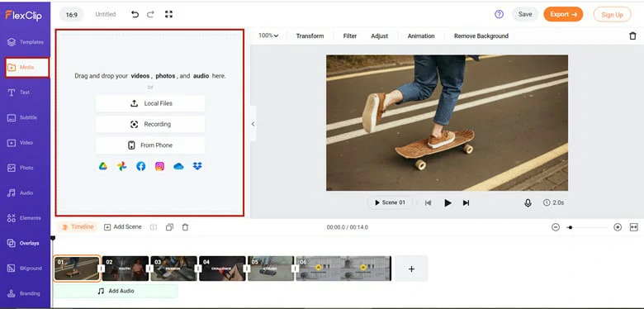Zoom in the timeline
This screenshot has width=644, height=309.
click(618, 227)
